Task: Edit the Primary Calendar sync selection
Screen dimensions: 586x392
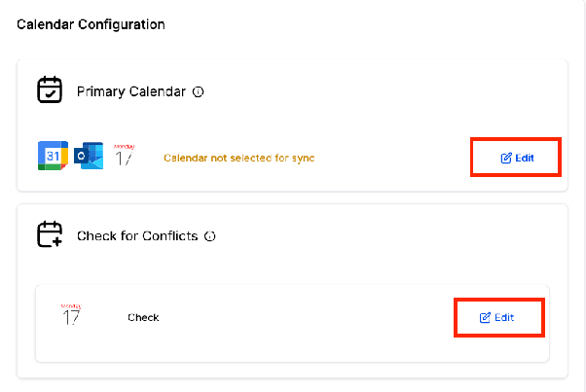Action: coord(517,158)
